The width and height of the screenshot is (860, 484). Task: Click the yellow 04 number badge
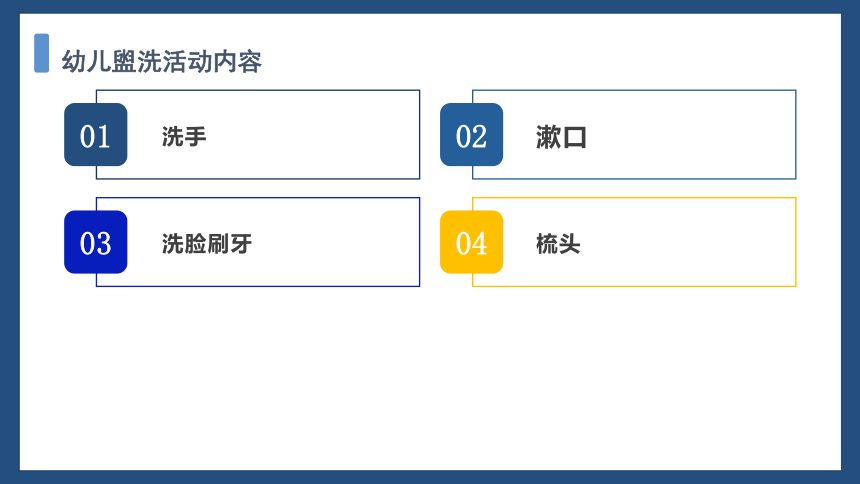click(472, 242)
